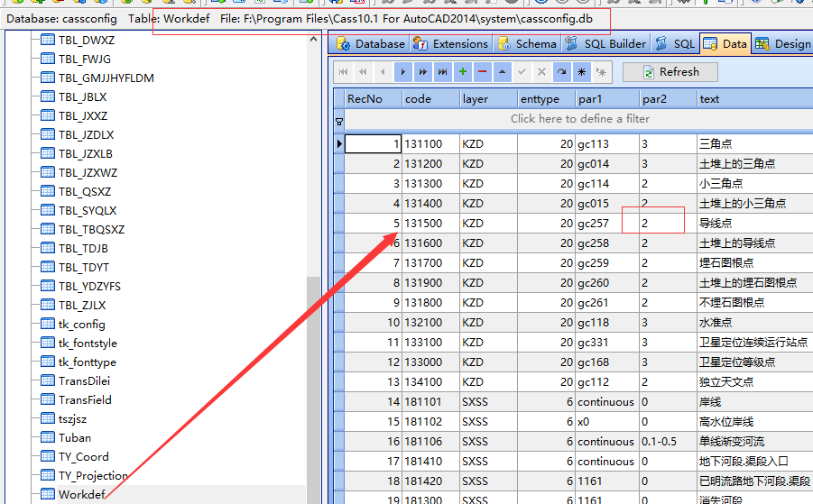Click code cell 181101
Screen dimensions: 813x504
tap(431, 402)
